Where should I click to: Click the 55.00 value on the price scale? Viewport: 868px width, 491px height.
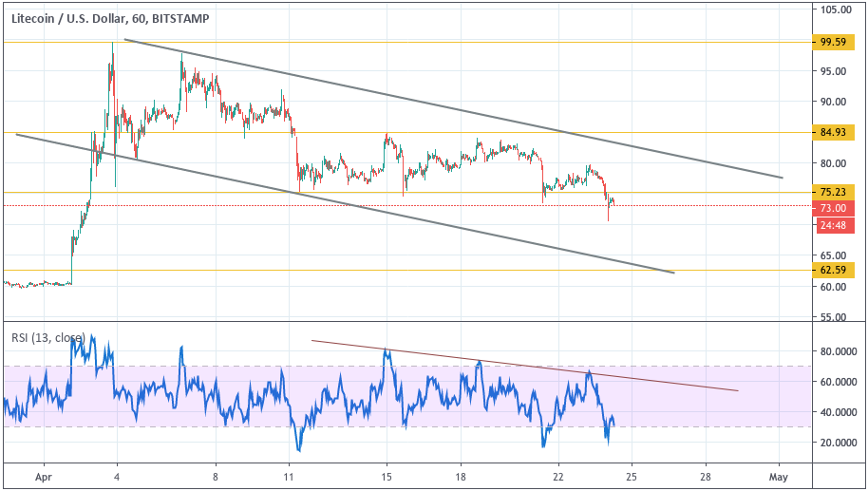[x=833, y=318]
